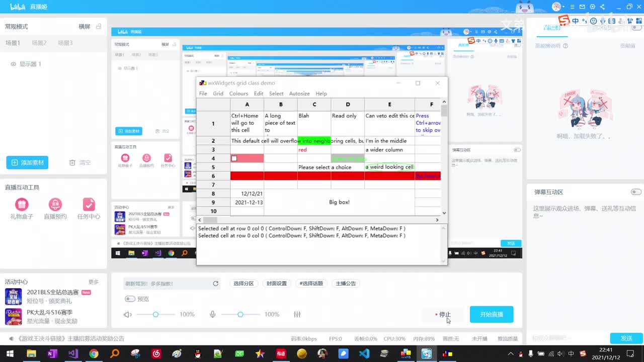Refresh the stream title suggestion

[216, 284]
